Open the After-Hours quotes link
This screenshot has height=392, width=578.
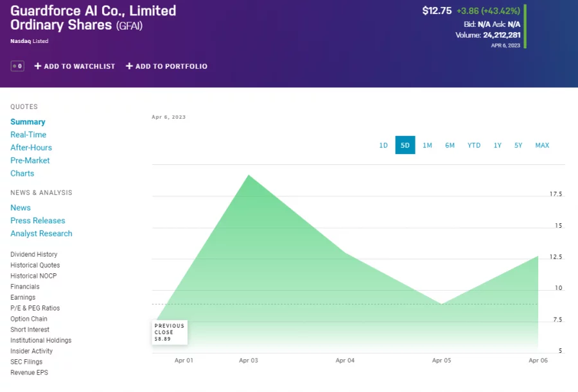[x=31, y=148]
